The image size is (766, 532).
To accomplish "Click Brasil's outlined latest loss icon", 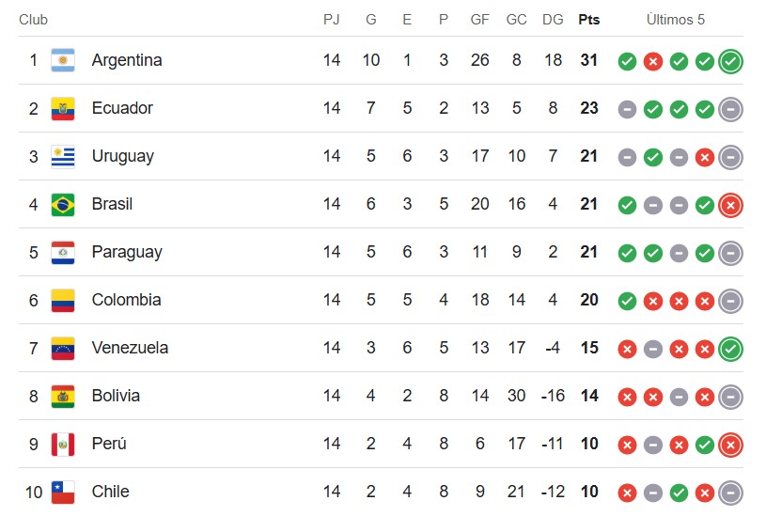I will pos(730,205).
